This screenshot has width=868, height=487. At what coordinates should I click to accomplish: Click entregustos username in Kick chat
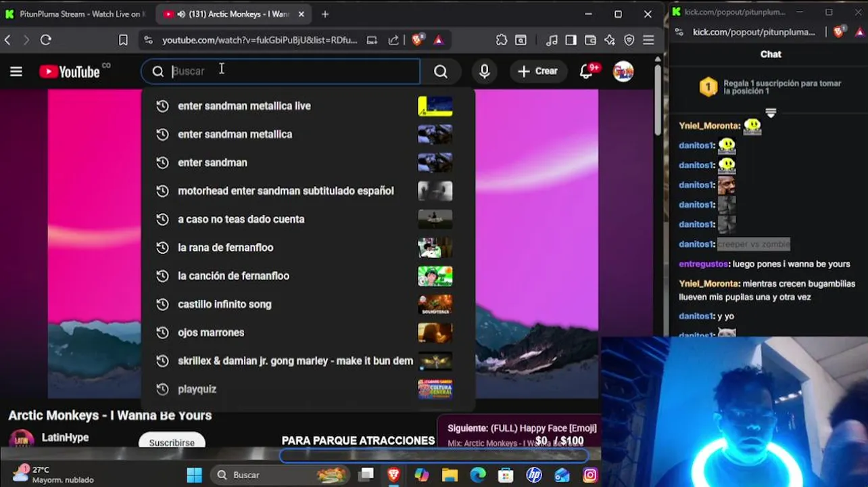(x=703, y=264)
